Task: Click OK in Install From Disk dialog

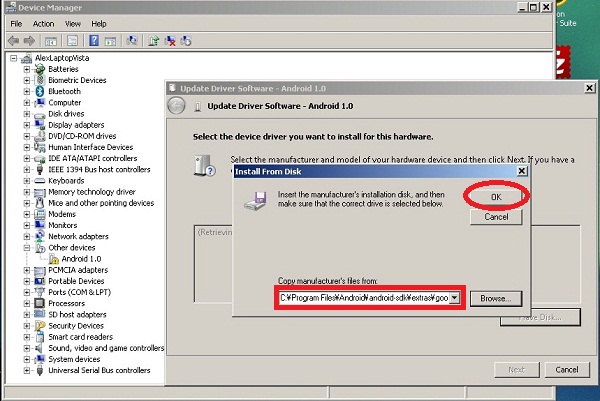Action: point(496,197)
